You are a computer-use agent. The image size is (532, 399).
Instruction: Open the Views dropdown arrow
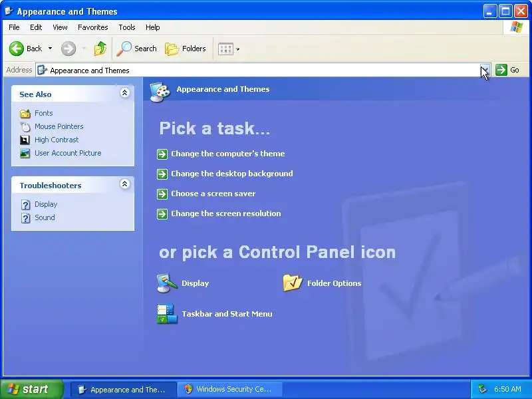pos(238,49)
